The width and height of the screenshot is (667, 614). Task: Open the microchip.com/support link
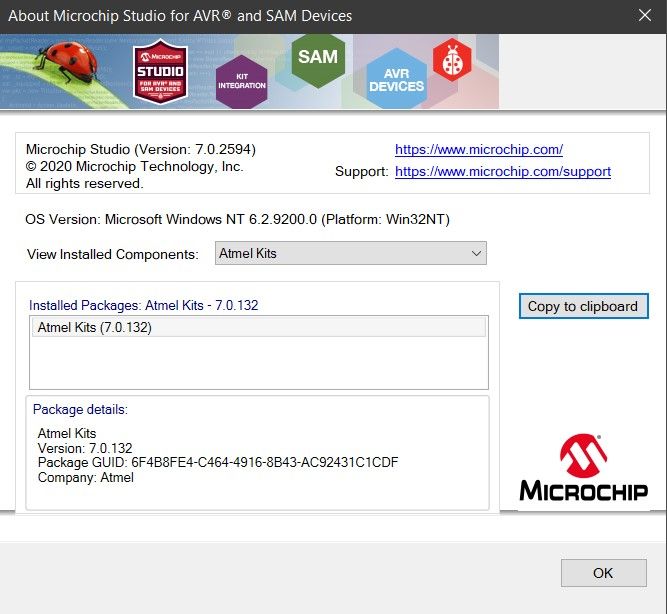tap(503, 171)
